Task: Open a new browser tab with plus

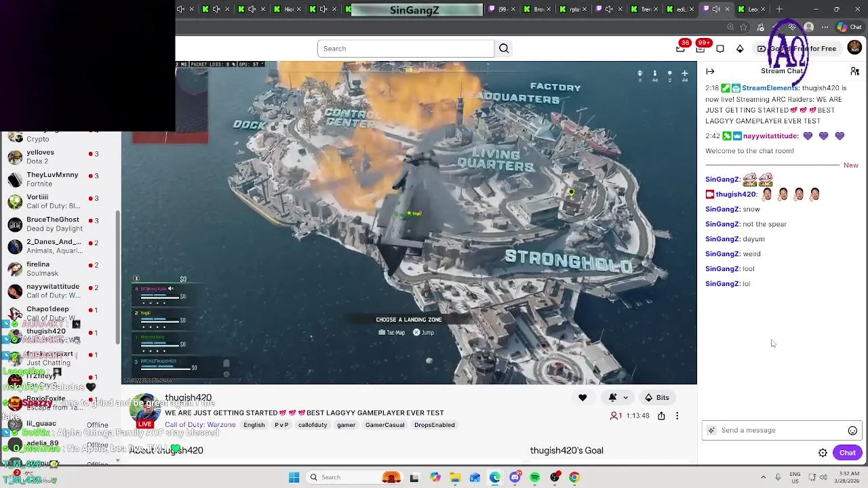Action: point(779,9)
